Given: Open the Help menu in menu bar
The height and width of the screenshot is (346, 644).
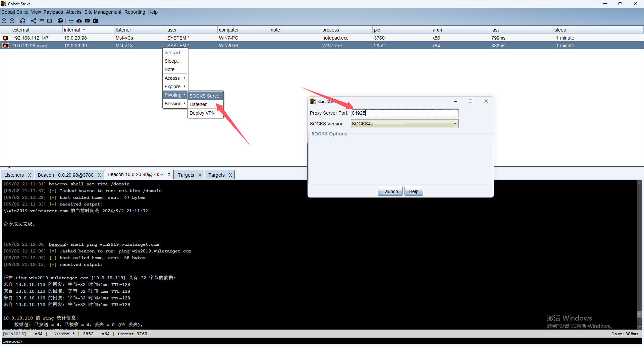Looking at the screenshot, I should (153, 12).
